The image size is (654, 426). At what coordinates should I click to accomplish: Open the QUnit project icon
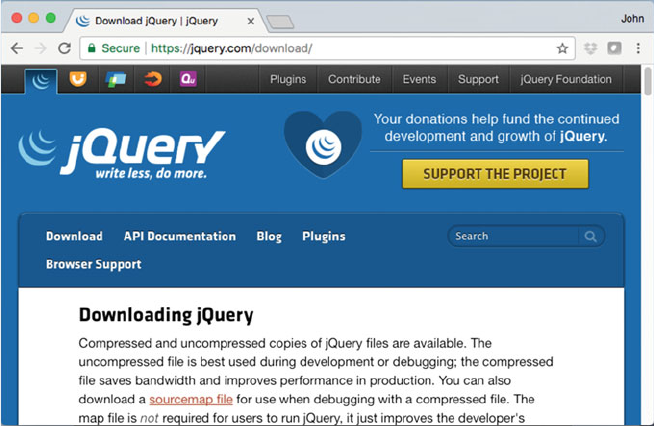click(188, 78)
